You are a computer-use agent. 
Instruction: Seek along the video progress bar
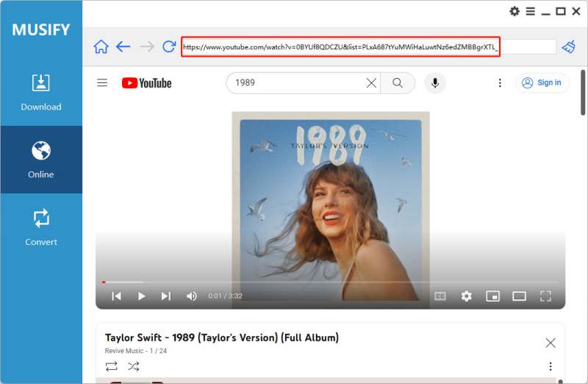[x=330, y=282]
